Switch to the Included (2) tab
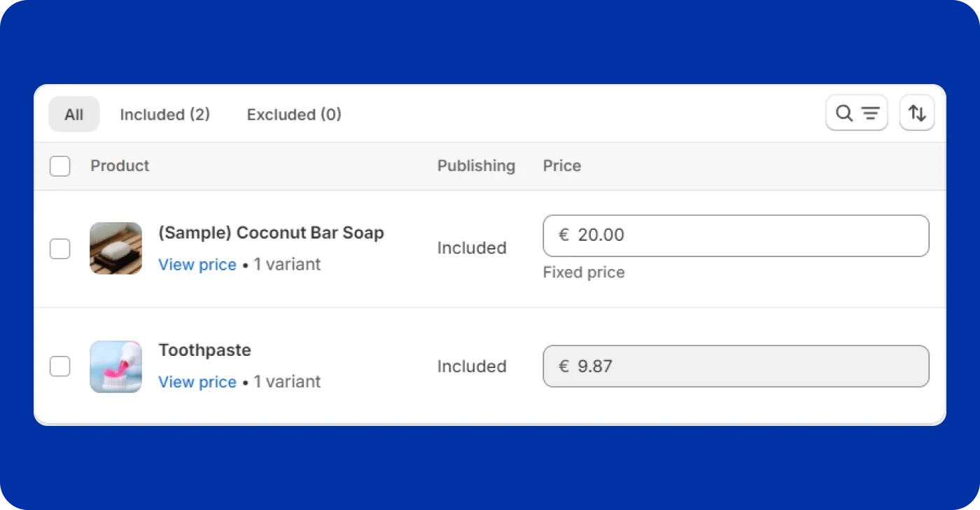 click(x=165, y=114)
